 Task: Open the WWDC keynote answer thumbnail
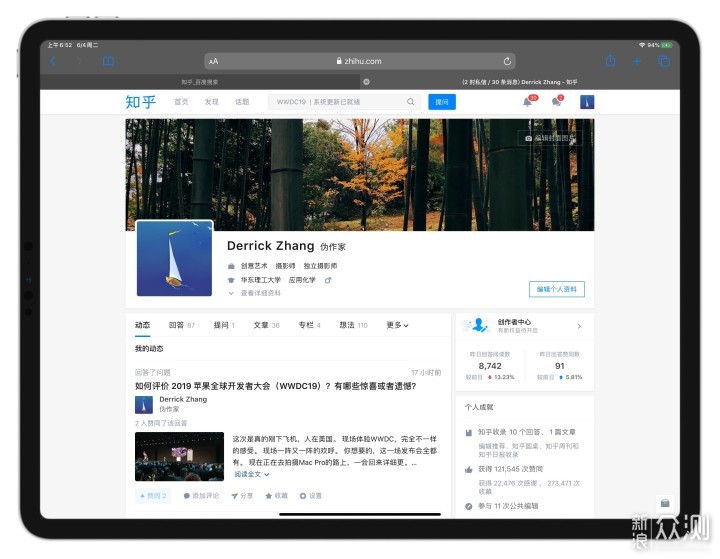[x=180, y=457]
